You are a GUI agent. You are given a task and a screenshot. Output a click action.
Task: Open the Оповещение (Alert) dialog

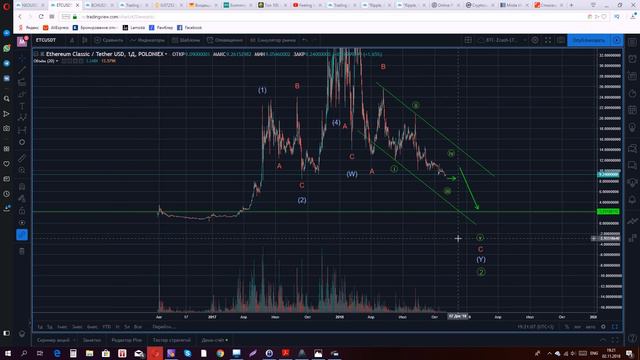(224, 40)
